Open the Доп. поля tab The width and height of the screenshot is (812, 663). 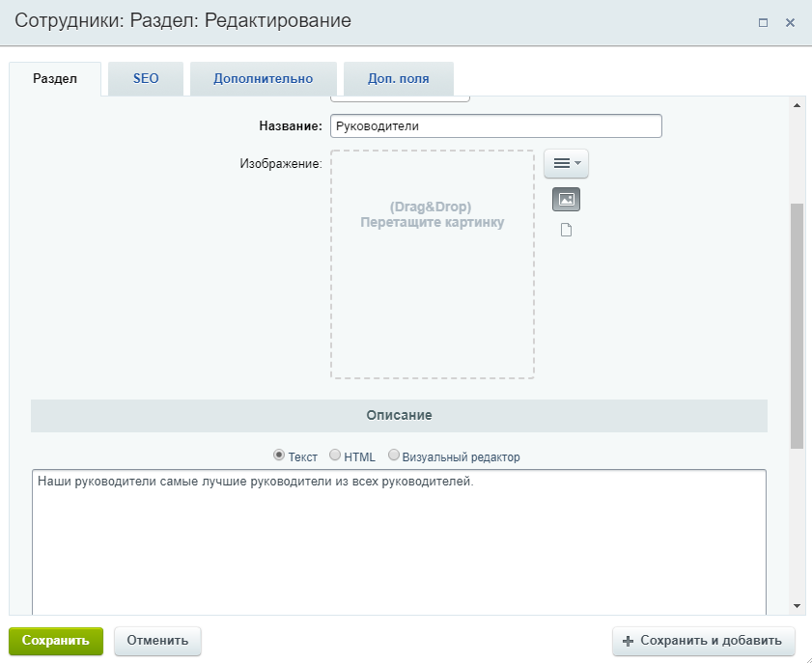(398, 79)
